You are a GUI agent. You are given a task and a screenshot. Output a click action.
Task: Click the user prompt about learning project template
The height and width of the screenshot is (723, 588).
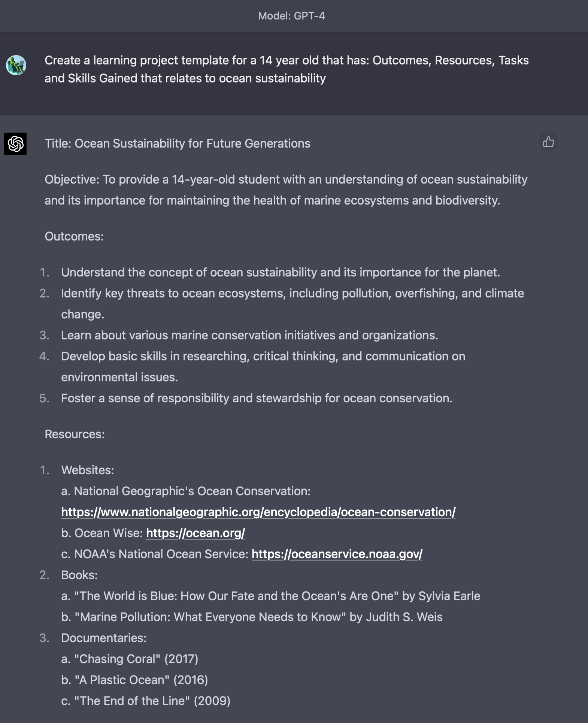(287, 69)
